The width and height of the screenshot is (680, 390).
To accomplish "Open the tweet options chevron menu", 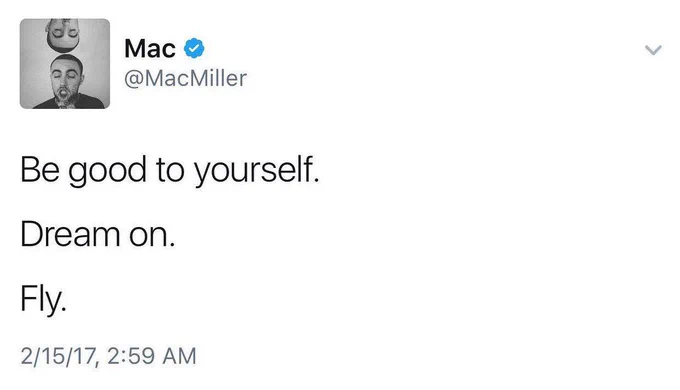I will (653, 50).
